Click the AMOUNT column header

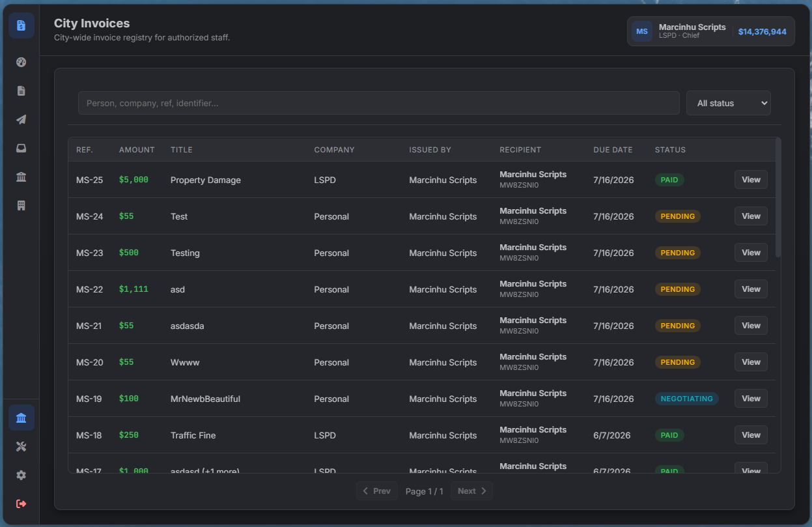click(137, 150)
